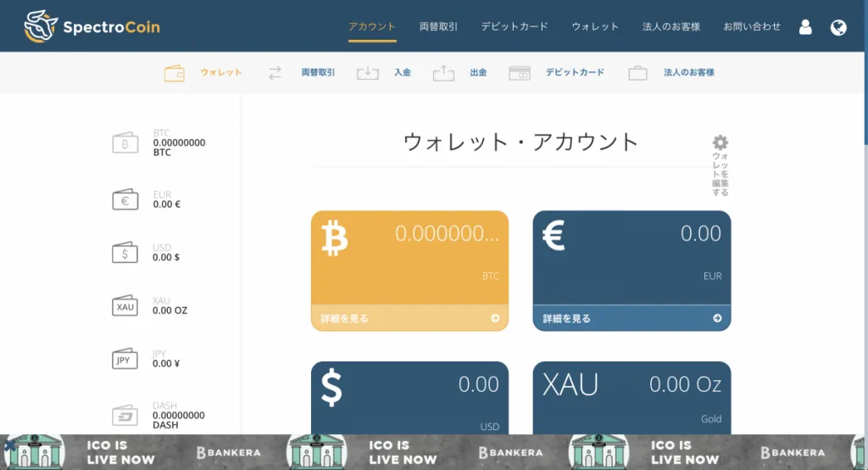Click the 出金 submenu link
The width and height of the screenshot is (868, 470).
pos(478,73)
